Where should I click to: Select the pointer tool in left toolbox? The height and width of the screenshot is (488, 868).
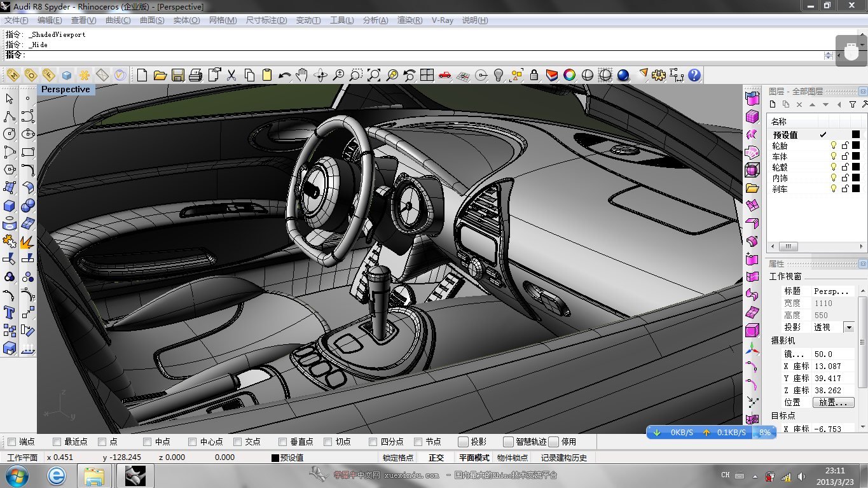(x=10, y=99)
